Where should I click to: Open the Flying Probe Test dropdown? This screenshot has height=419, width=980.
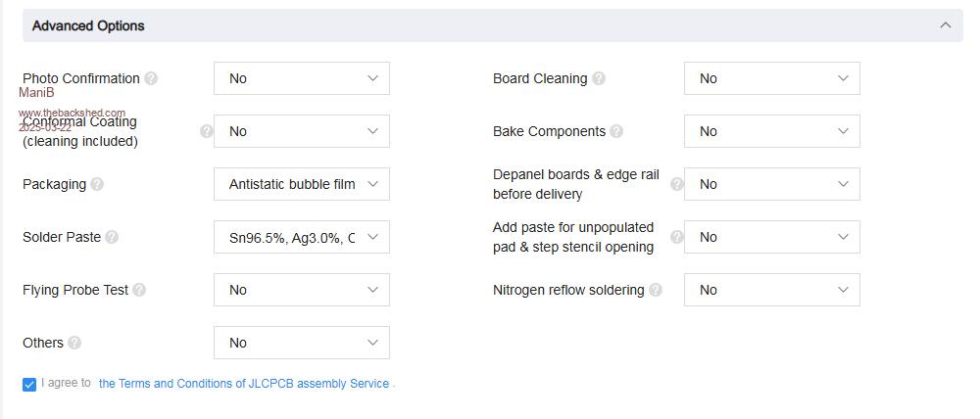click(x=301, y=290)
